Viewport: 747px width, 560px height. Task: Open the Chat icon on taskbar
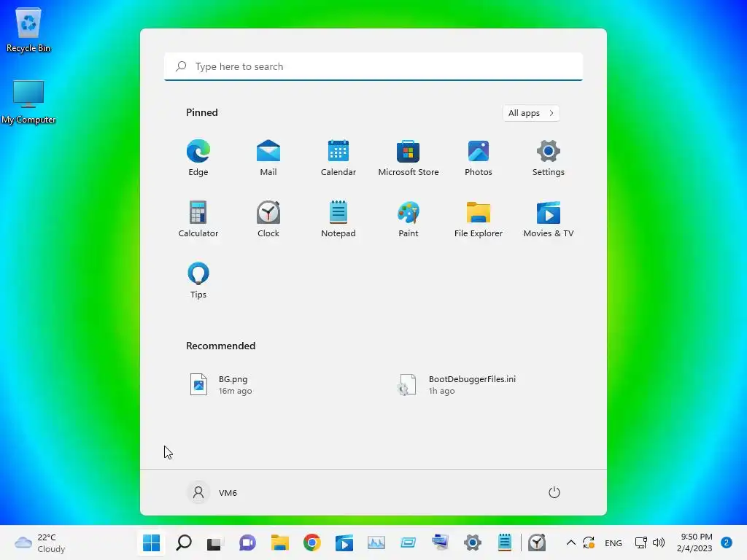[247, 542]
